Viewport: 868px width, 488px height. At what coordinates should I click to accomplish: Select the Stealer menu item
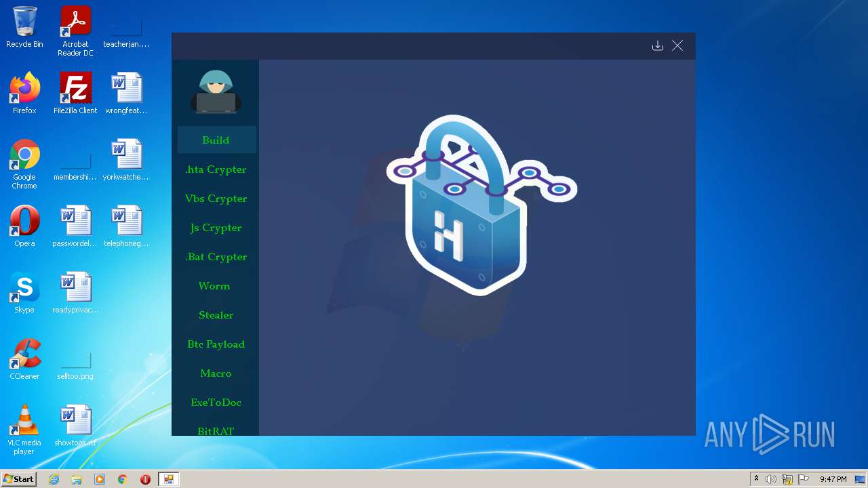point(216,315)
